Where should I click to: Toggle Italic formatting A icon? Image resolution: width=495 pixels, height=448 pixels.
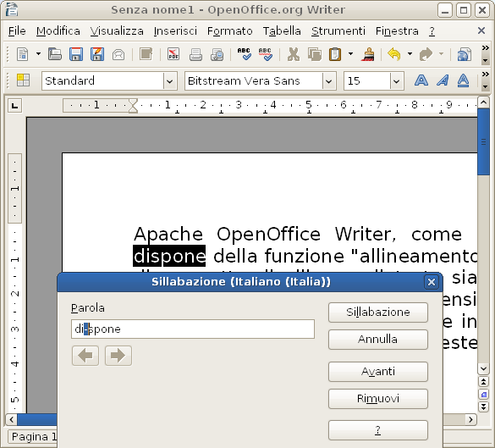click(443, 80)
